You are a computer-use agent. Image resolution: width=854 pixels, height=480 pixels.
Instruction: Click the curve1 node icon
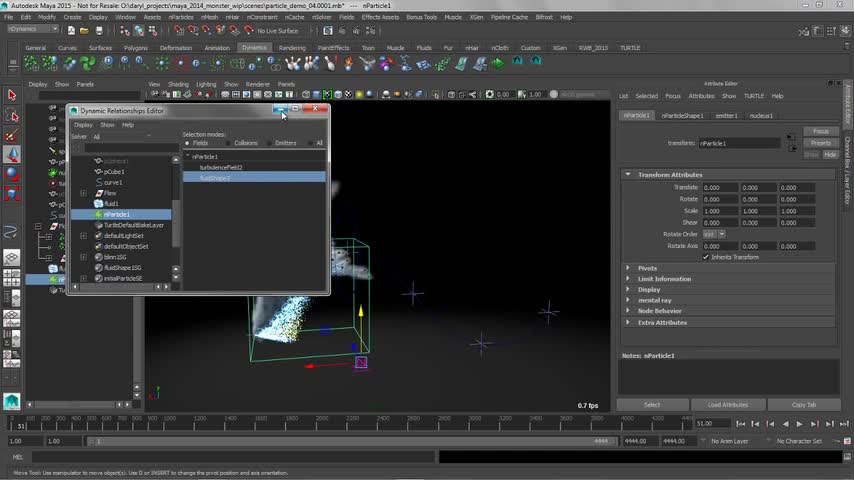coord(98,183)
